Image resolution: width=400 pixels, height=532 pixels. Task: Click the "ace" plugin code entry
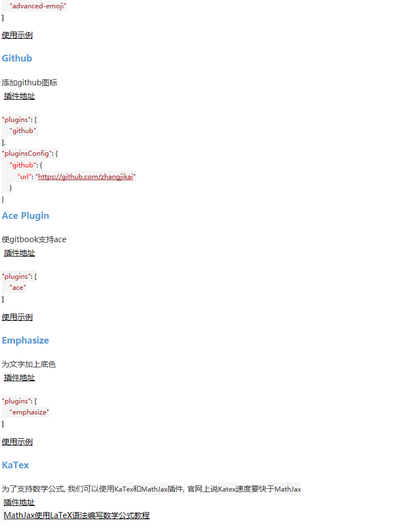[18, 288]
